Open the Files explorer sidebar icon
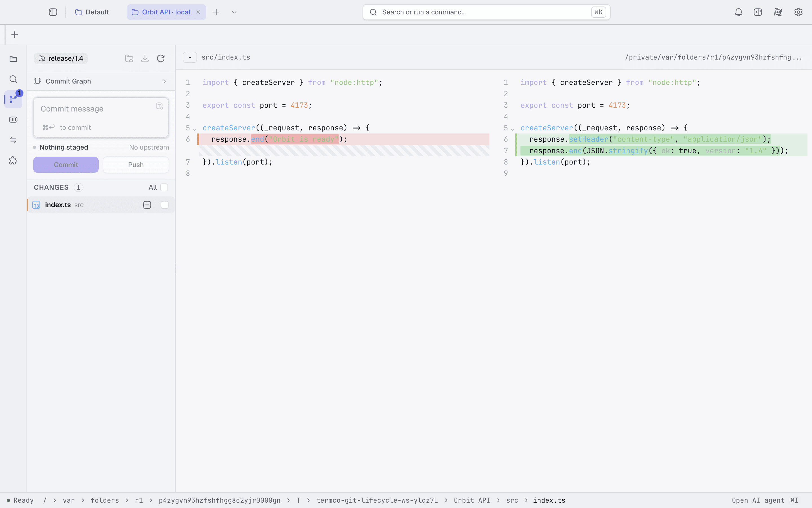This screenshot has width=812, height=508. 13,59
